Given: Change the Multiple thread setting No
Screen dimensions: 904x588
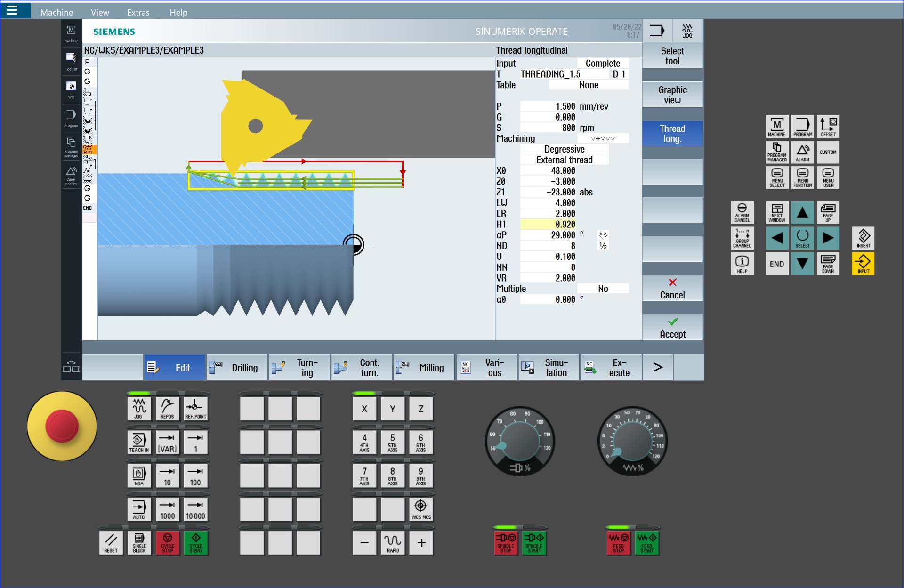Looking at the screenshot, I should tap(603, 289).
